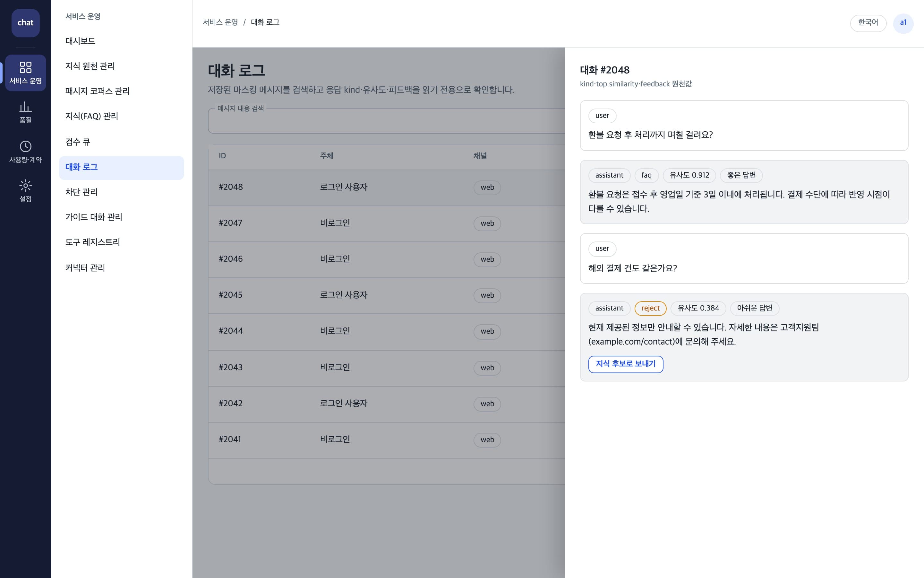This screenshot has height=578, width=924.
Task: Select conversation row #2043
Action: click(x=386, y=368)
